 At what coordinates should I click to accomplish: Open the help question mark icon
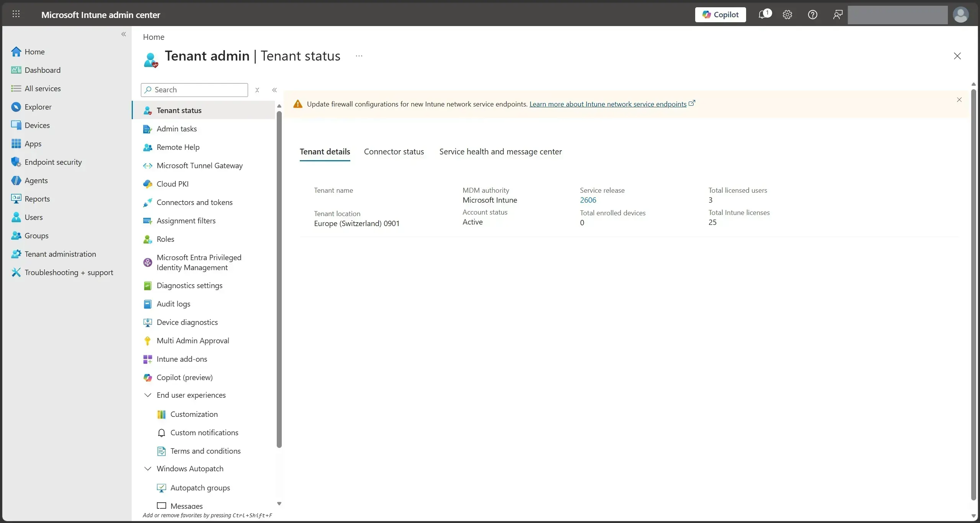pyautogui.click(x=812, y=15)
